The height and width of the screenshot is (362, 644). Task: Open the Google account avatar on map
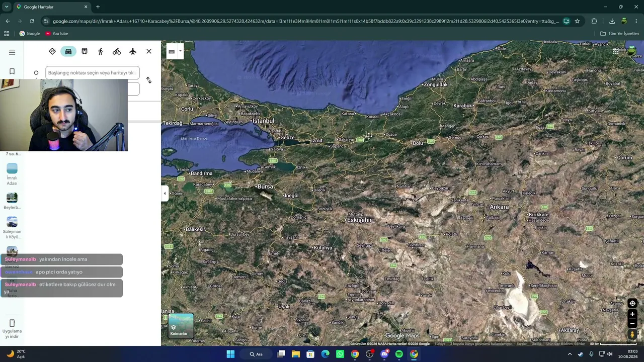click(632, 51)
